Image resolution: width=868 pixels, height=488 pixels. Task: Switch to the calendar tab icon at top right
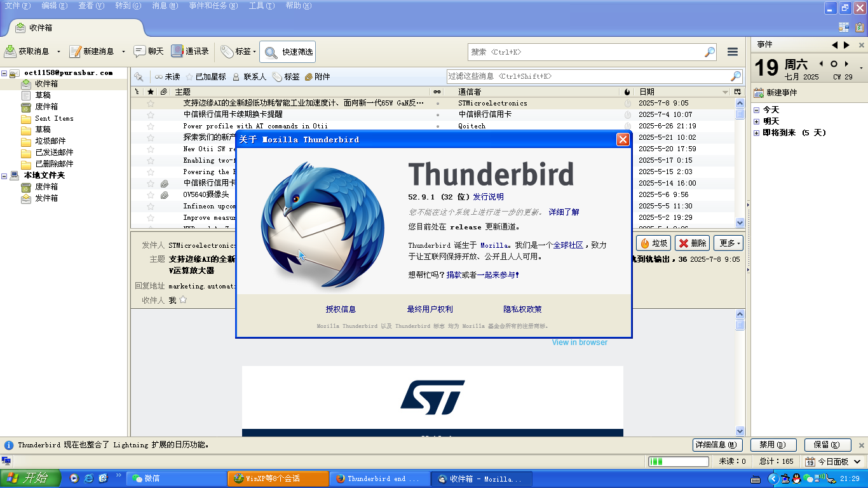843,27
